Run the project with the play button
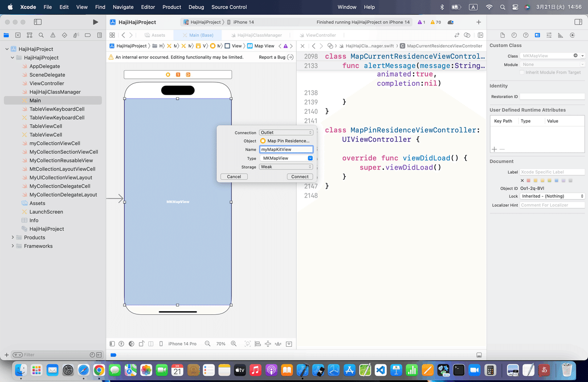 (96, 22)
